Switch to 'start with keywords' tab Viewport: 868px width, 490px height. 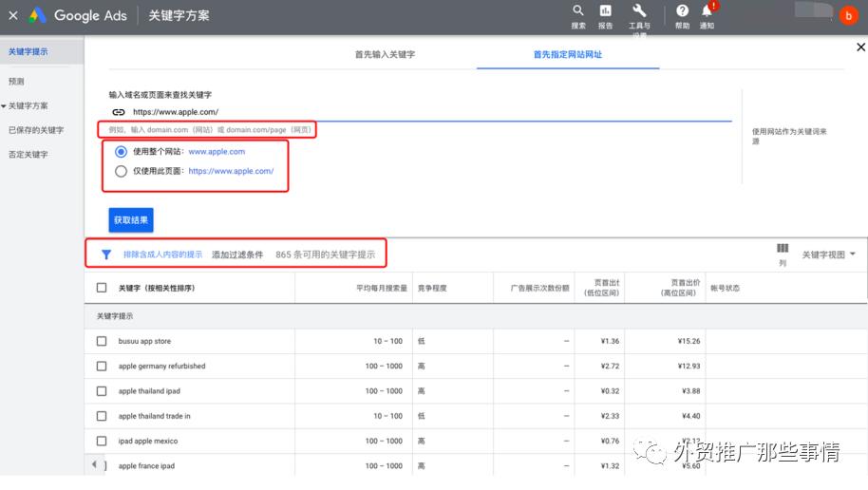[385, 54]
